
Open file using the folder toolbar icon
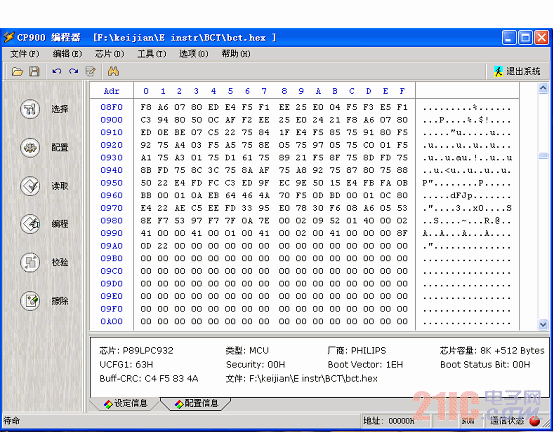tap(17, 72)
